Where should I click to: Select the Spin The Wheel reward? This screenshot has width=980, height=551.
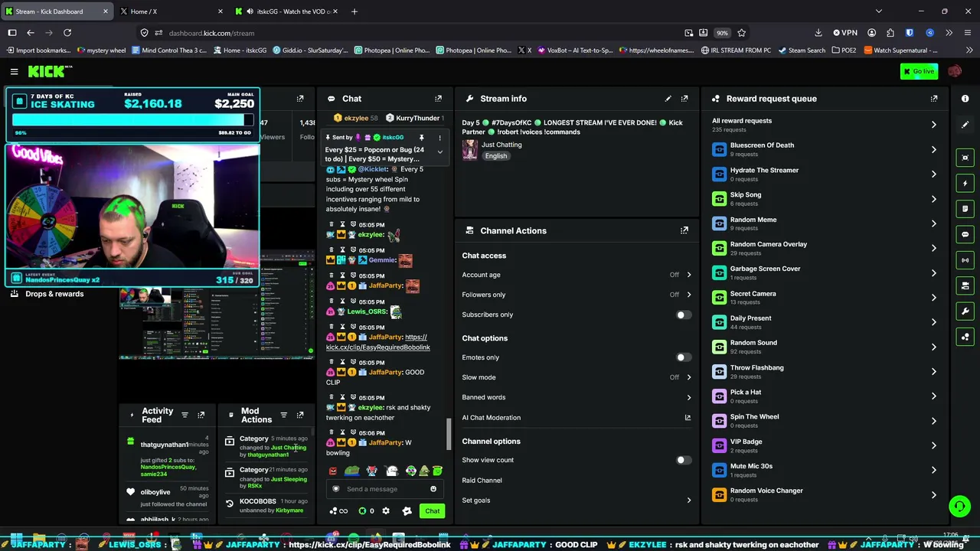tap(825, 421)
